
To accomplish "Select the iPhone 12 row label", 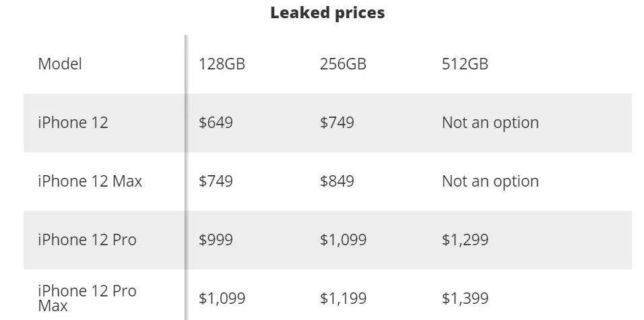I will pos(73,123).
